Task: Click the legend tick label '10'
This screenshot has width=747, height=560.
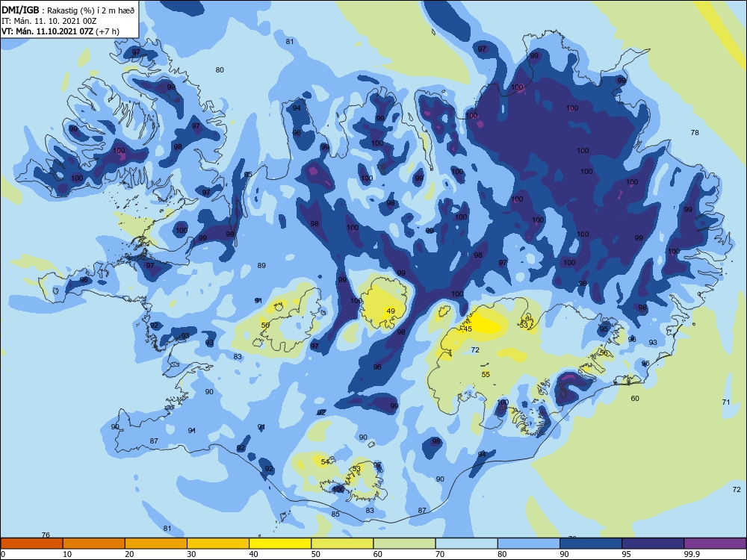Action: (x=68, y=554)
